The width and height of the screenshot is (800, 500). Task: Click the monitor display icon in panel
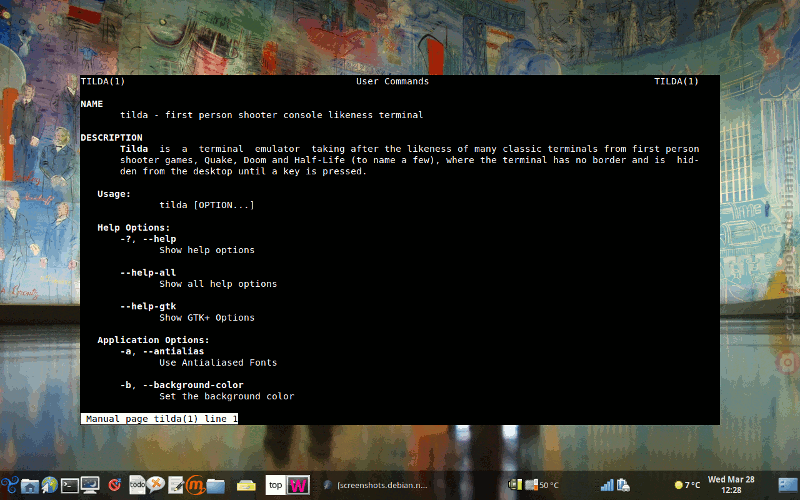[90, 485]
